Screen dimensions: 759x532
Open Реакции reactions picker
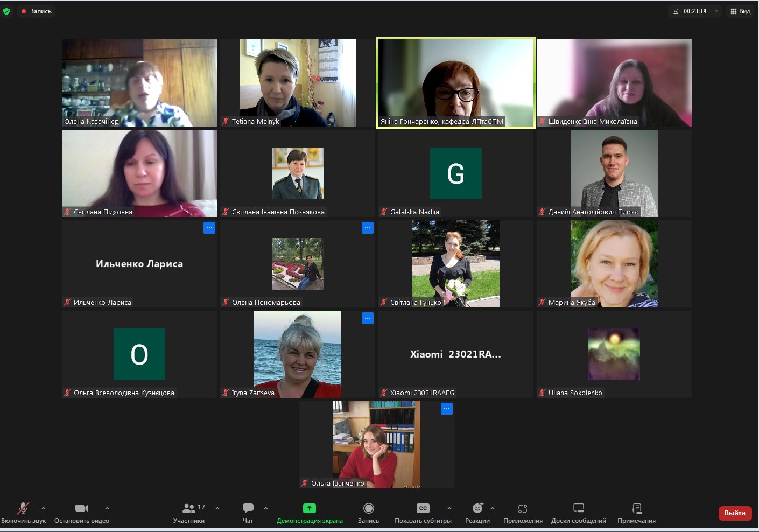click(x=477, y=512)
